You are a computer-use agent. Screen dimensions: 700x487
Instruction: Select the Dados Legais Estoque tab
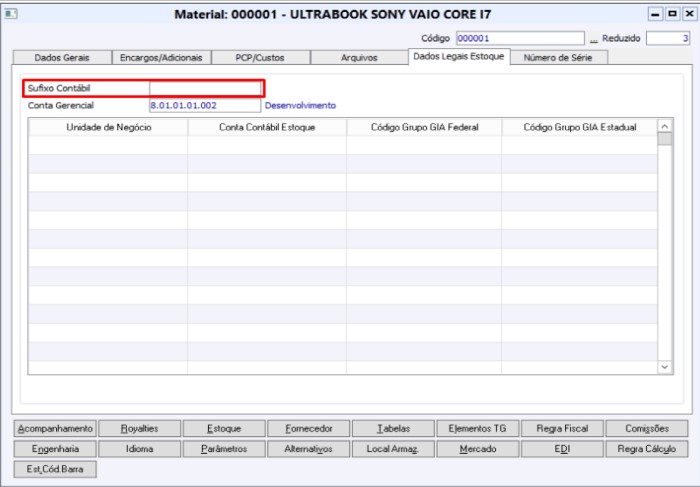pyautogui.click(x=459, y=56)
